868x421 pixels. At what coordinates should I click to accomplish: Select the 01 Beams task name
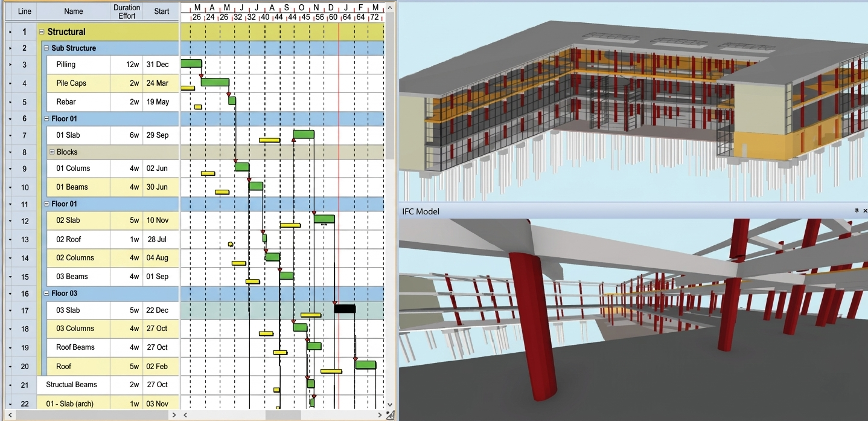click(x=72, y=187)
